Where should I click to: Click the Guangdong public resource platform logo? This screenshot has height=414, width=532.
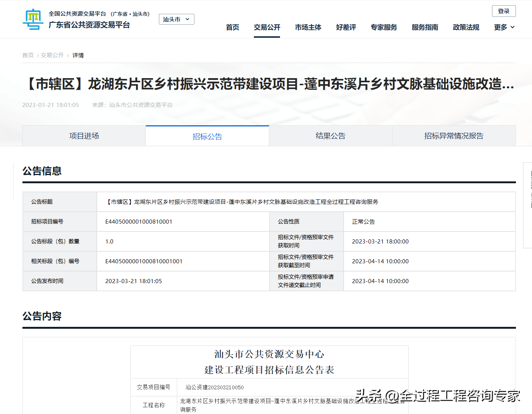tap(33, 19)
